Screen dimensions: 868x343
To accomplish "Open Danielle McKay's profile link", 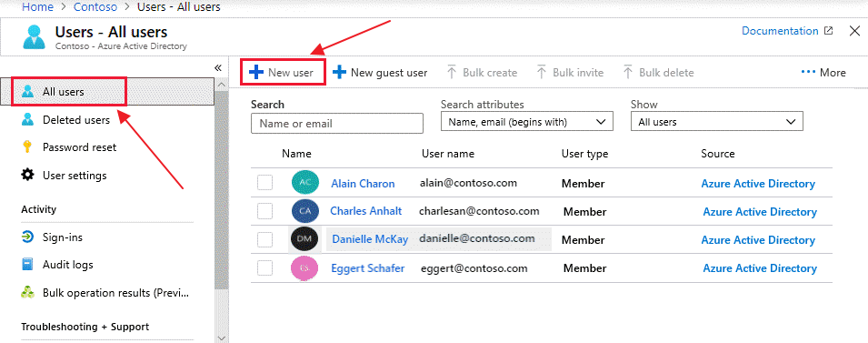I will pyautogui.click(x=370, y=239).
